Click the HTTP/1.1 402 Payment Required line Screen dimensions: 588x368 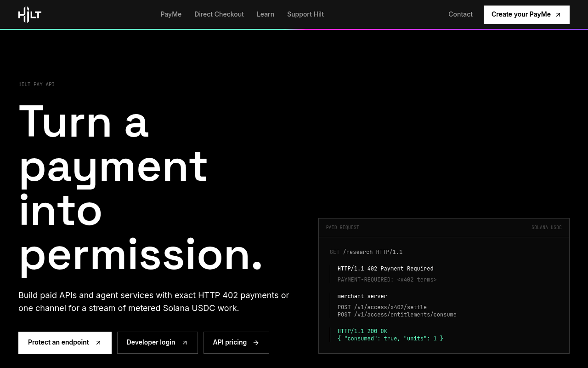[385, 269]
